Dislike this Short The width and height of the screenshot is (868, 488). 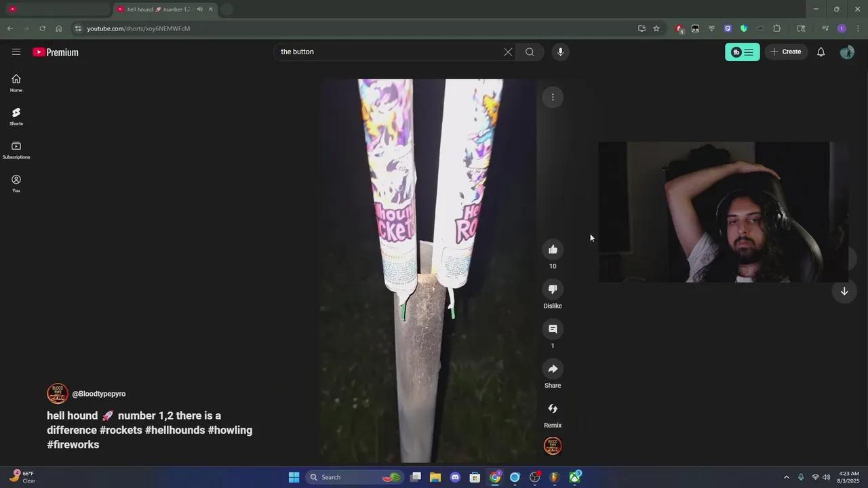(x=553, y=289)
